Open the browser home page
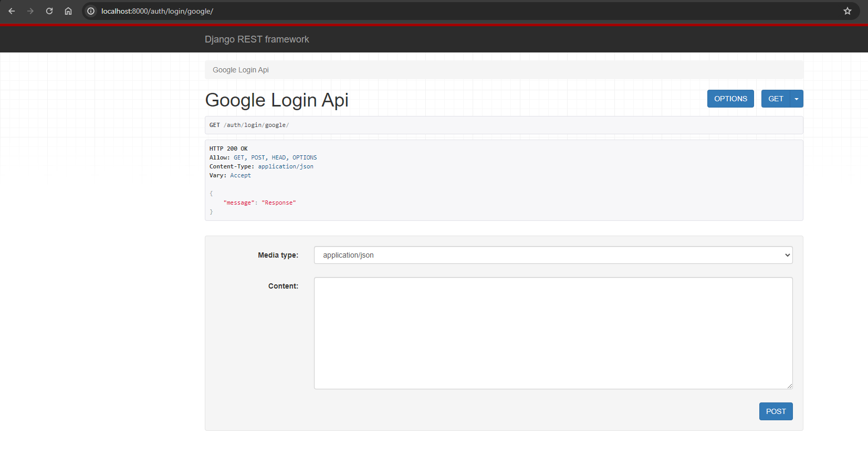The height and width of the screenshot is (457, 868). click(68, 11)
